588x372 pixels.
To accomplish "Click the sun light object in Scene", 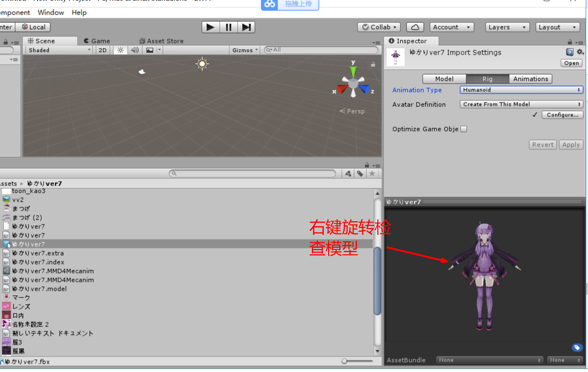I will tap(202, 64).
